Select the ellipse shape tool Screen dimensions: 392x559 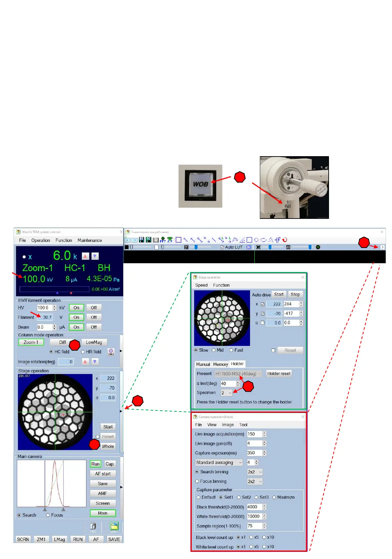click(264, 240)
